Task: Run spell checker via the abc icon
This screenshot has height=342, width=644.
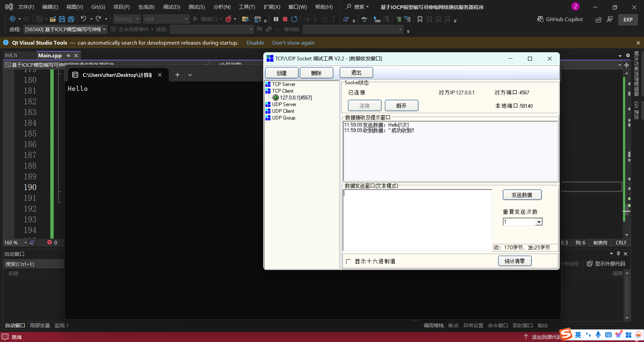Action: pyautogui.click(x=365, y=19)
